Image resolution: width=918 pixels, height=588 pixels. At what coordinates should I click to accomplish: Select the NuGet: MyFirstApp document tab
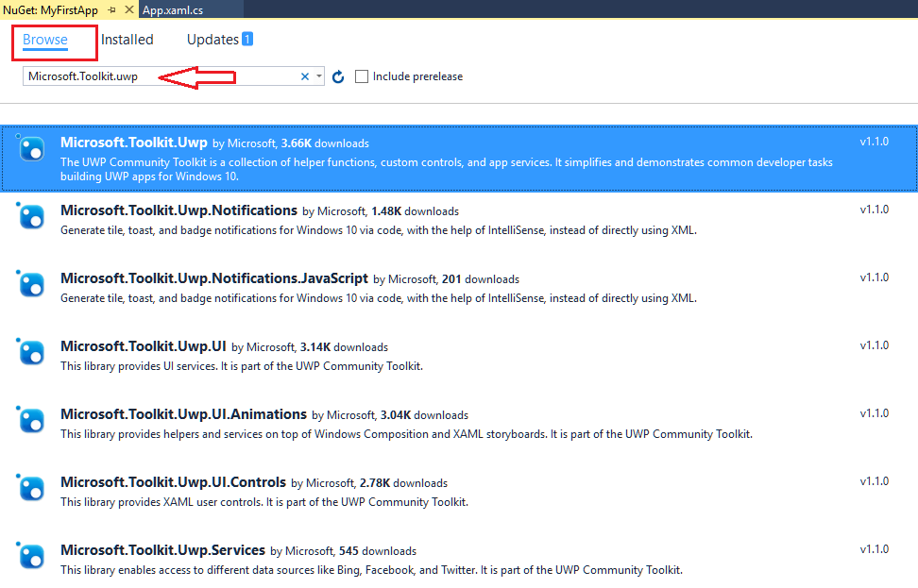tap(50, 10)
